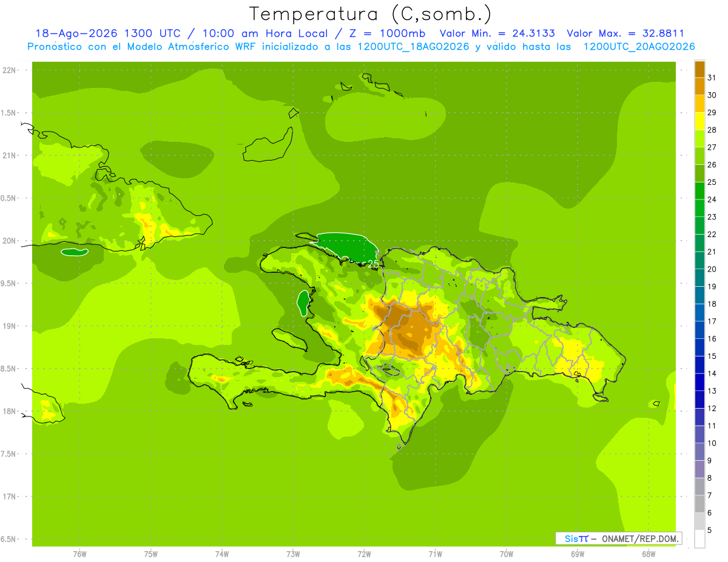728x562 pixels.
Task: Click the "76W" longitude axis label
Action: point(79,554)
